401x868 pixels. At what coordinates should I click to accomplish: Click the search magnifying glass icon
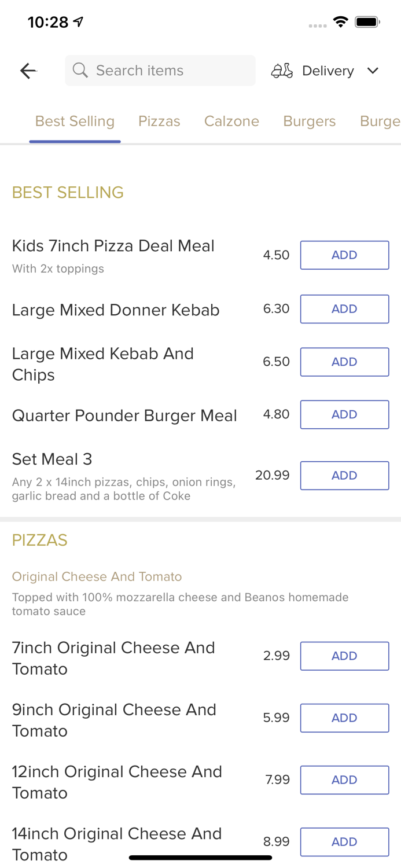click(80, 70)
